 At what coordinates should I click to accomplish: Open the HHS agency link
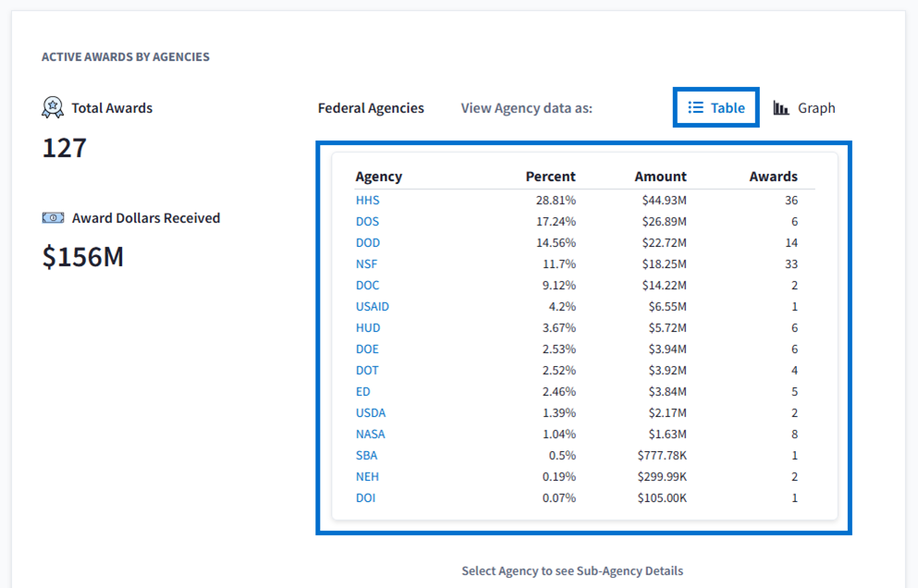(x=367, y=200)
